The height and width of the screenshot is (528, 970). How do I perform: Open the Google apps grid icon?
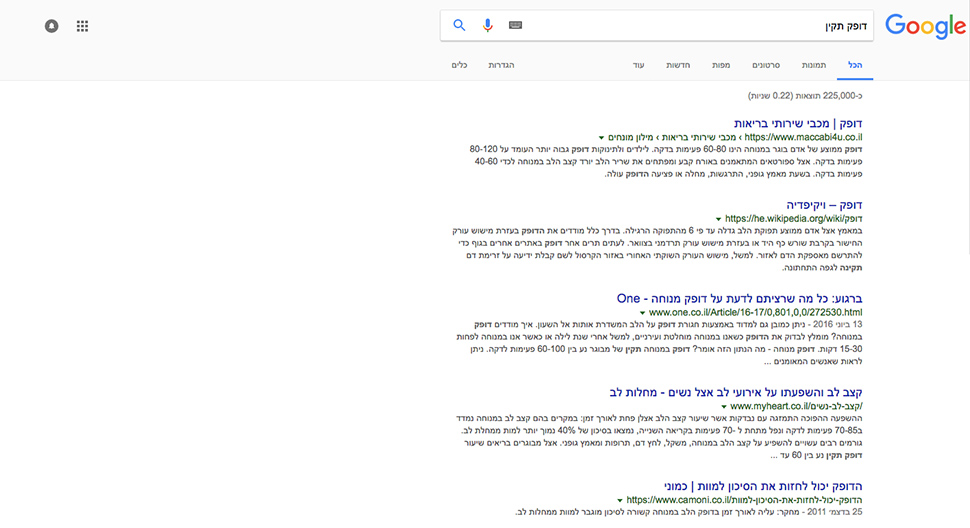coord(82,26)
